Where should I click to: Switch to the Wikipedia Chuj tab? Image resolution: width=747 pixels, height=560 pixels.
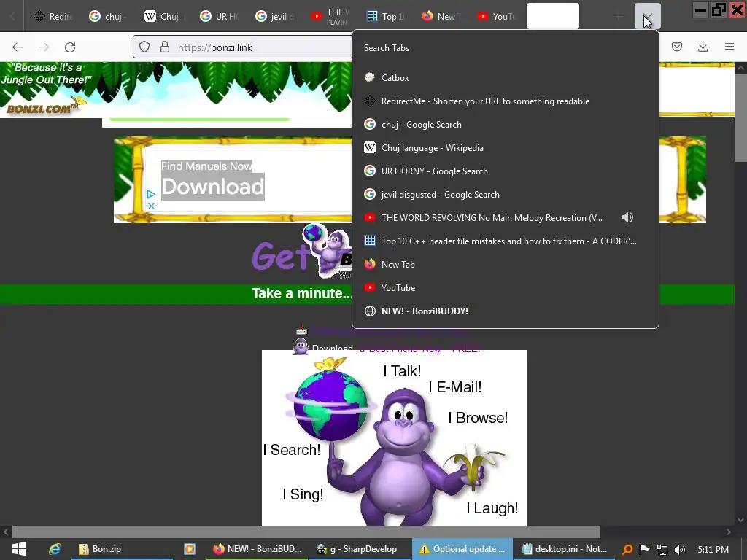(164, 16)
